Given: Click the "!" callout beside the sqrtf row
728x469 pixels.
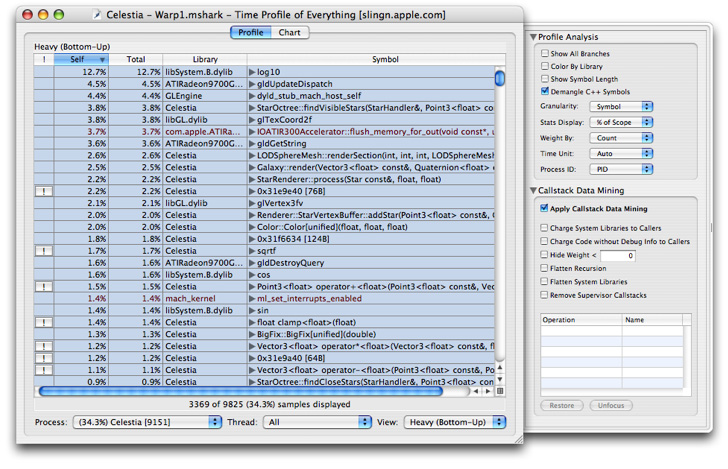Looking at the screenshot, I should pyautogui.click(x=46, y=251).
